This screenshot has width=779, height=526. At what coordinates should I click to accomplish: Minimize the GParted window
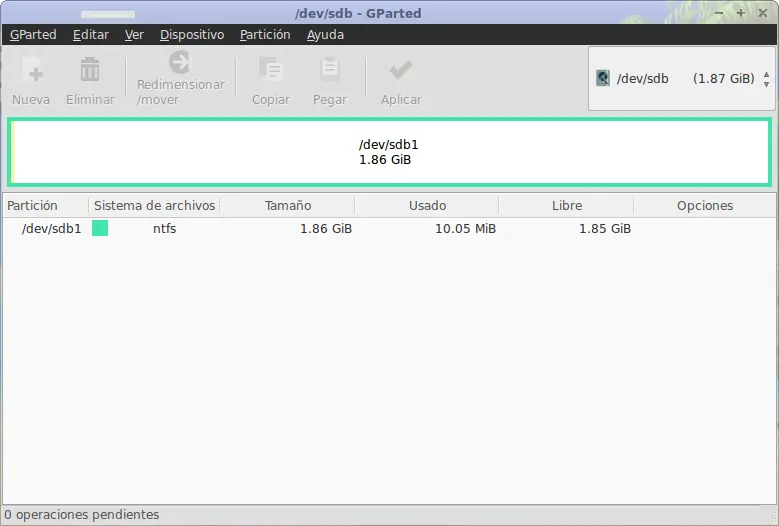tap(719, 13)
